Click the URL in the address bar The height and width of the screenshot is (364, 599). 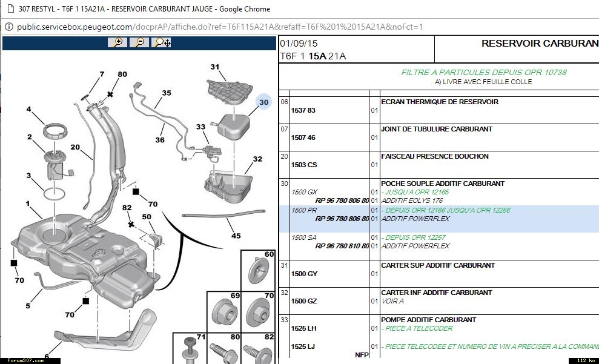click(x=219, y=27)
